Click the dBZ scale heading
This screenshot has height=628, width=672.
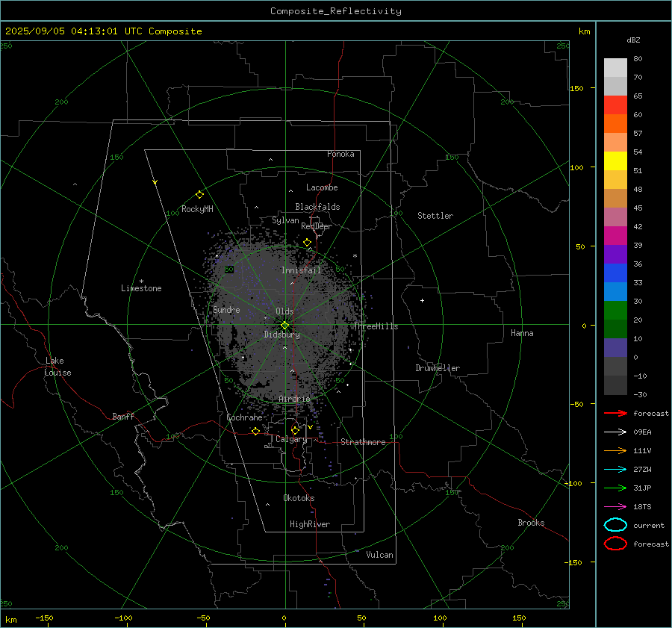633,40
